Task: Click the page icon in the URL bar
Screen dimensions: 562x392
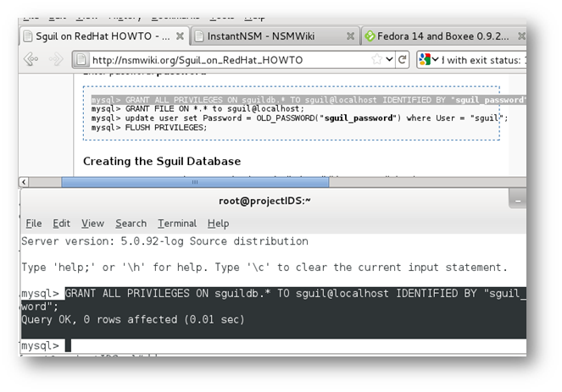Action: [81, 60]
